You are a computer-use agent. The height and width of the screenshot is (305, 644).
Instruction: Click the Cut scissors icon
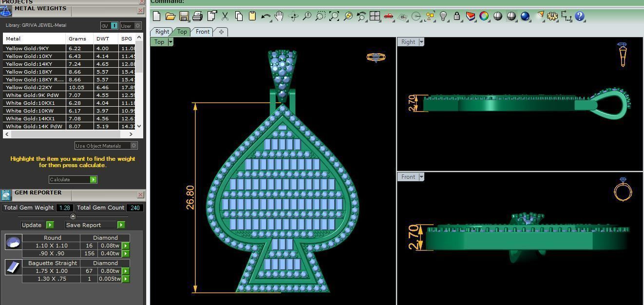[x=225, y=16]
